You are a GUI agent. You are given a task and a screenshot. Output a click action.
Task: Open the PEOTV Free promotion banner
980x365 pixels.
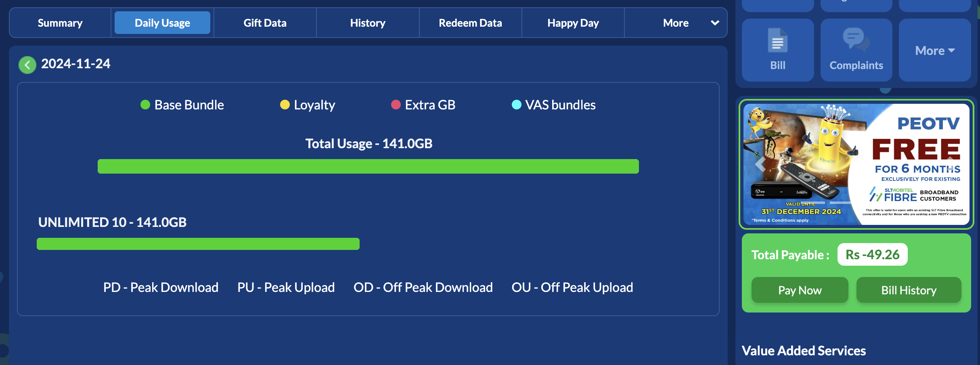pos(856,164)
